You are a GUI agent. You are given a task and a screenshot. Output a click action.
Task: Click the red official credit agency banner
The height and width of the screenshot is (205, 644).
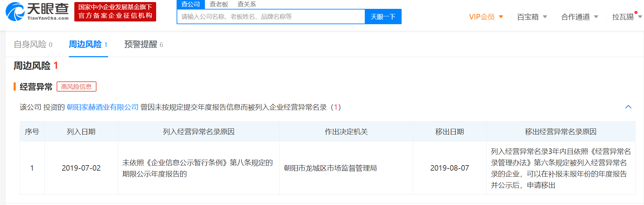(x=115, y=12)
